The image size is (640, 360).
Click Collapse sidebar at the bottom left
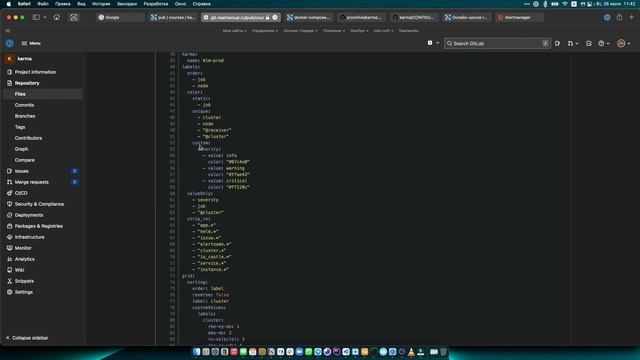point(27,338)
